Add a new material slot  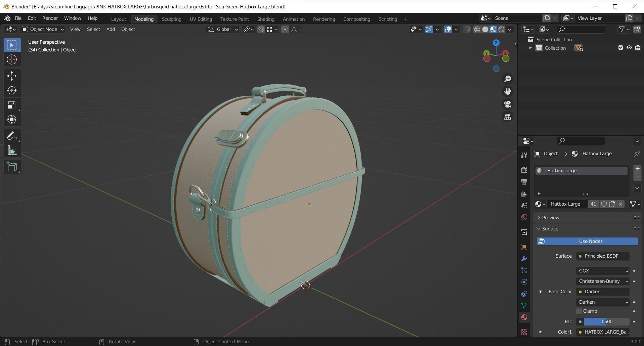637,169
